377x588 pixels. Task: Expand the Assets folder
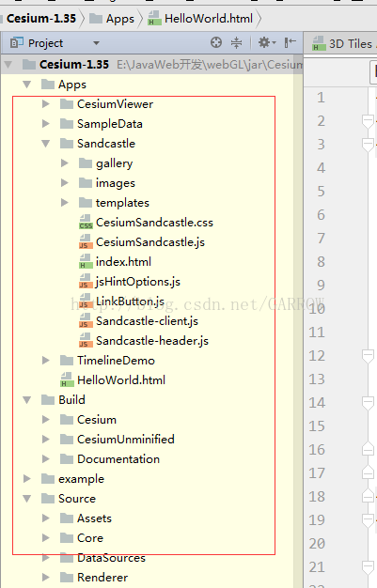(x=46, y=518)
